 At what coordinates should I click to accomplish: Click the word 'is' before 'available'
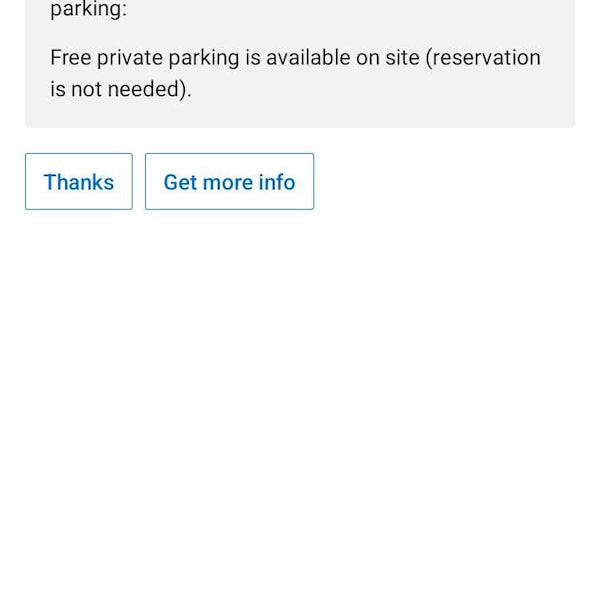(x=253, y=58)
